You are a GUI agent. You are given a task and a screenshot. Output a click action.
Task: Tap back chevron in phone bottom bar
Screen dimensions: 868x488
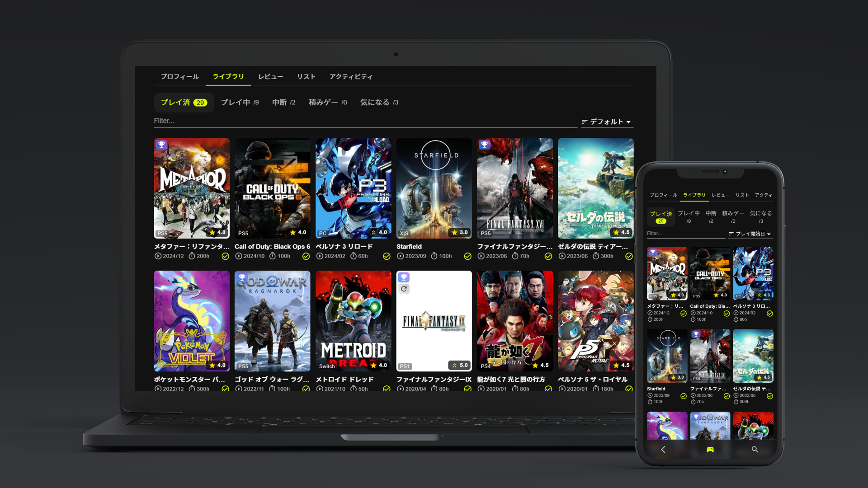(x=663, y=450)
